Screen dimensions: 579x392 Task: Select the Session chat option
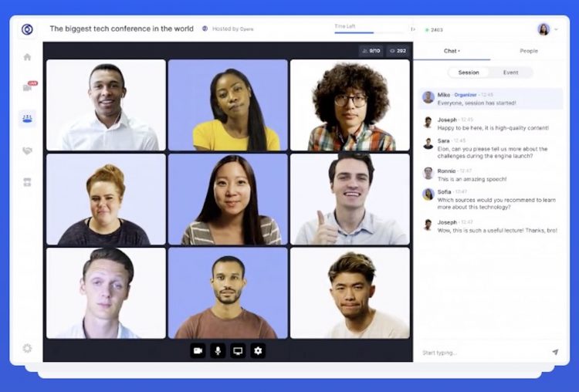469,73
